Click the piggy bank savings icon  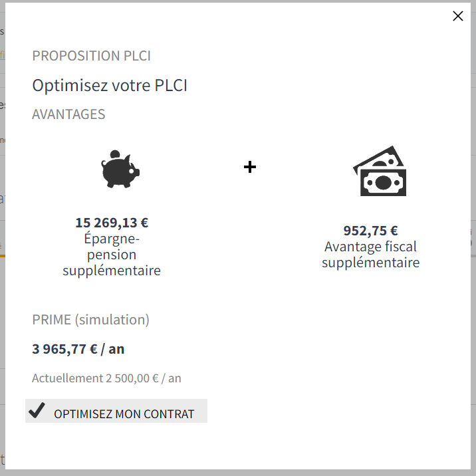click(x=120, y=169)
